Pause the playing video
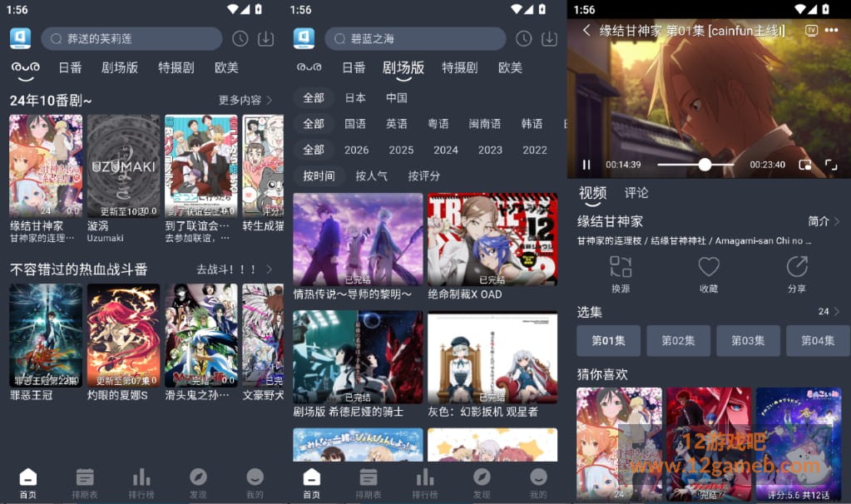This screenshot has height=504, width=851. tap(586, 165)
